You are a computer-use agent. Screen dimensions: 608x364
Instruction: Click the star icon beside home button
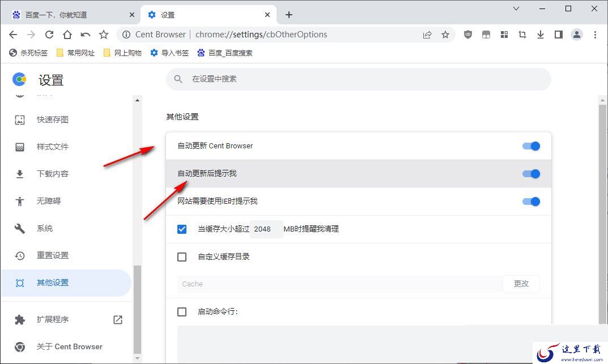[x=104, y=35]
